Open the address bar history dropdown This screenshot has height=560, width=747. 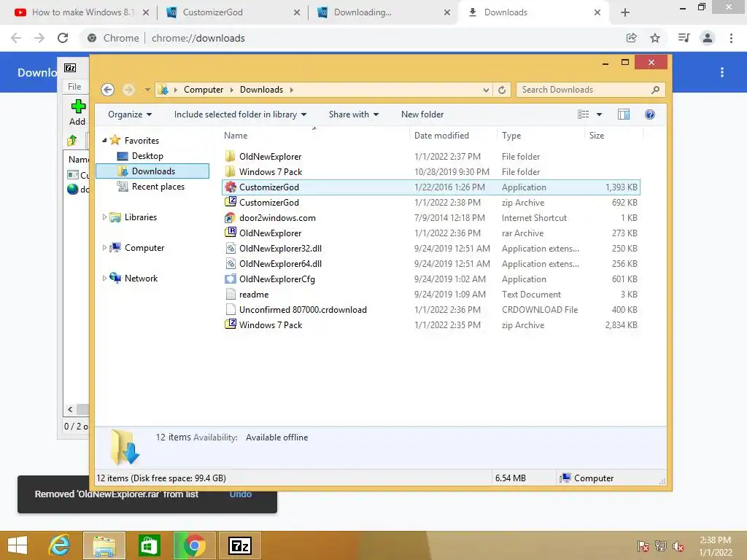click(x=486, y=90)
